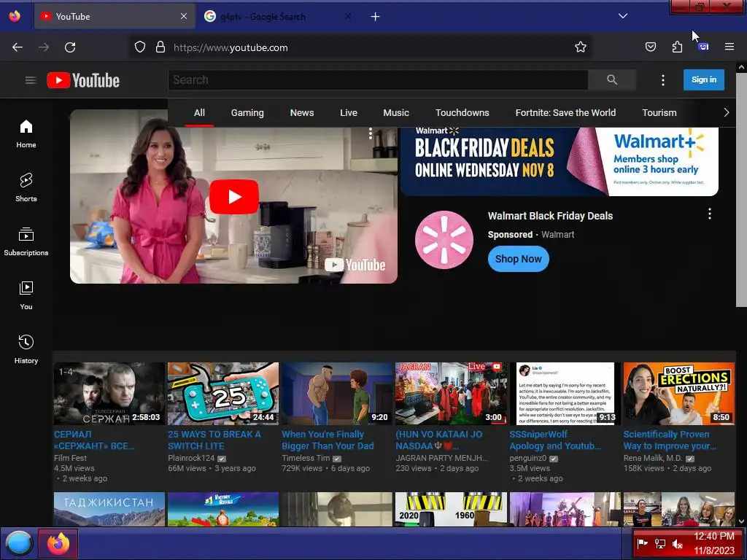
Task: Show more category chips with right chevron
Action: tap(726, 113)
